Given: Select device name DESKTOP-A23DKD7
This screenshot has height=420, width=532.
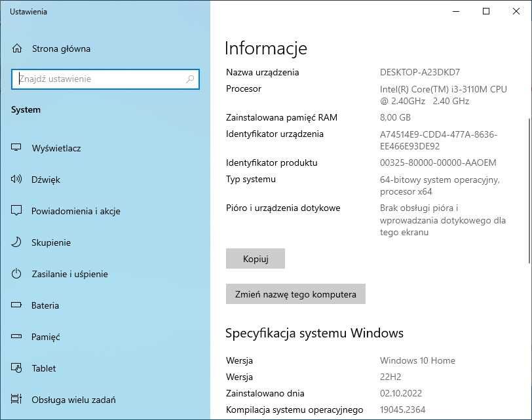Looking at the screenshot, I should [x=420, y=72].
